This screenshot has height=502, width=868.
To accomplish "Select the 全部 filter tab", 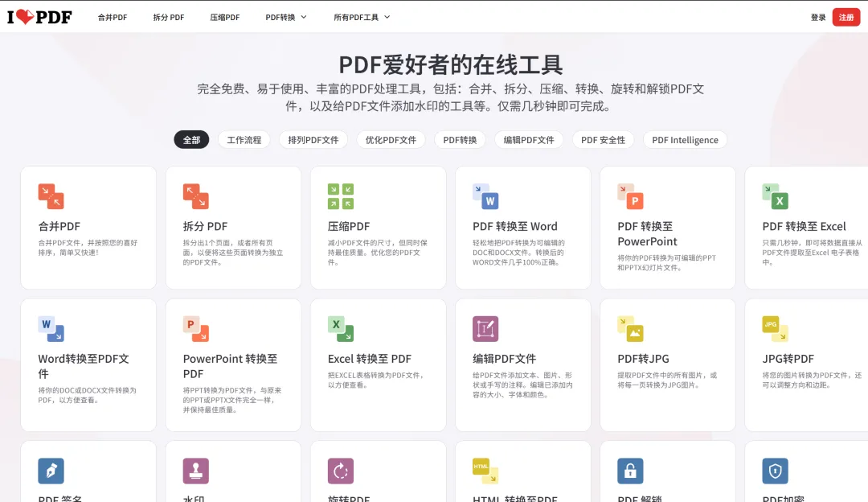I will [x=191, y=140].
